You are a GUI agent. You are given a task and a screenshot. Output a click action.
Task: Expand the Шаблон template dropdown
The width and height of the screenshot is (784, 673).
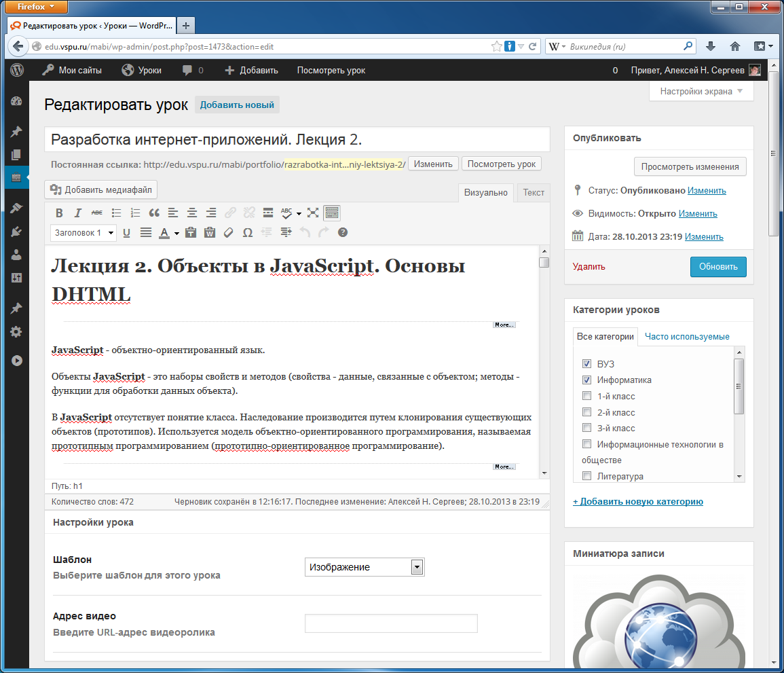(417, 567)
